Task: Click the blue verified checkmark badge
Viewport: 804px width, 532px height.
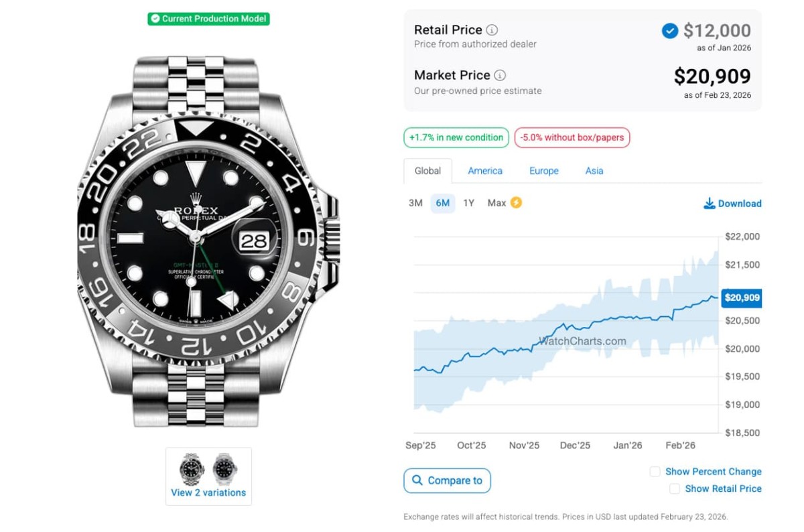Action: [x=669, y=31]
